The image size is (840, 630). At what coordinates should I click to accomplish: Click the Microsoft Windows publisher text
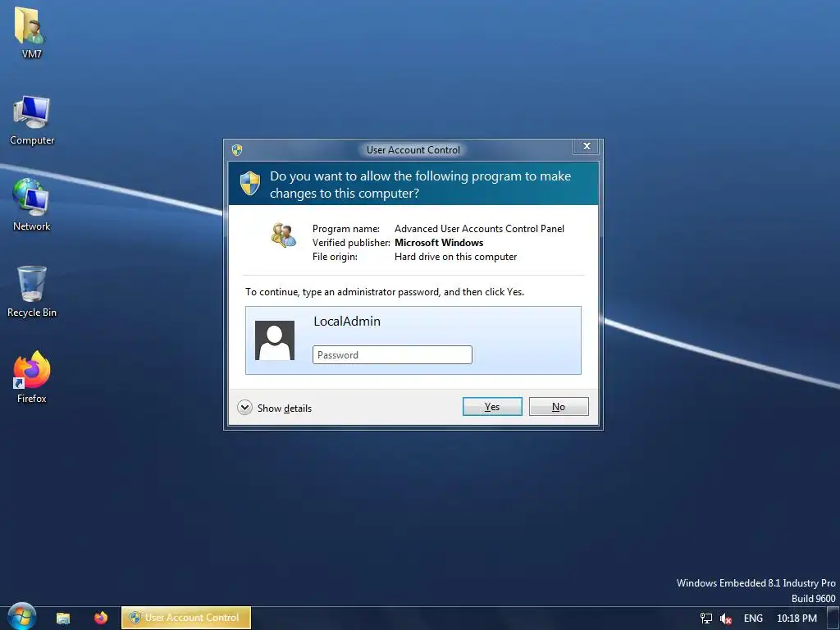click(439, 243)
